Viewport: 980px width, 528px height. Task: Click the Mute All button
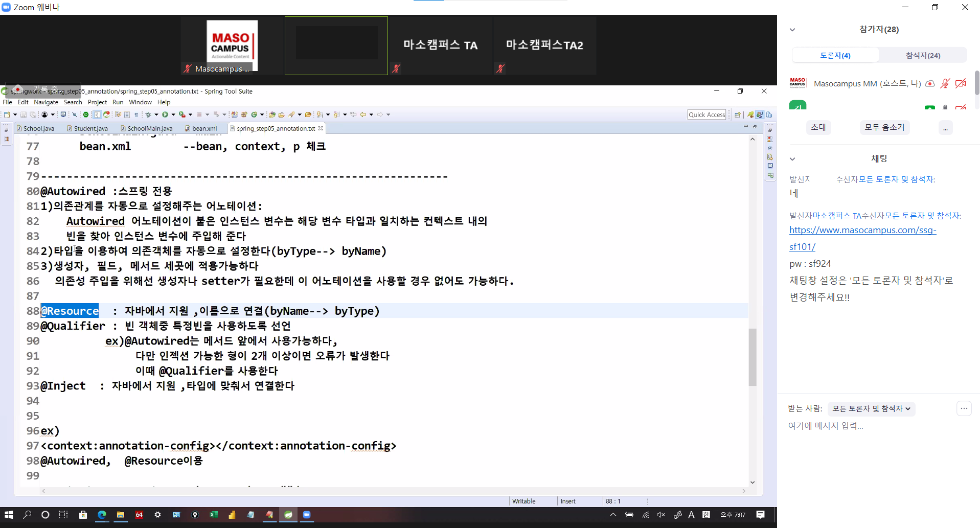pyautogui.click(x=884, y=127)
